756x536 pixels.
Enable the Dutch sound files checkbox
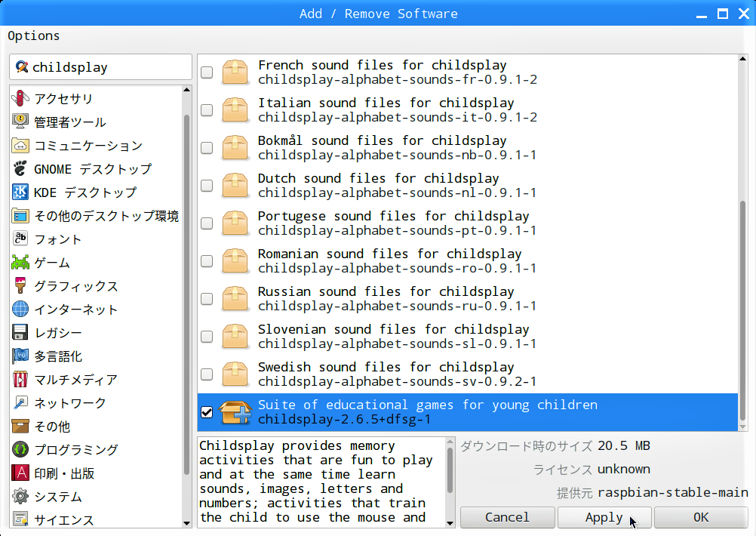tap(207, 185)
